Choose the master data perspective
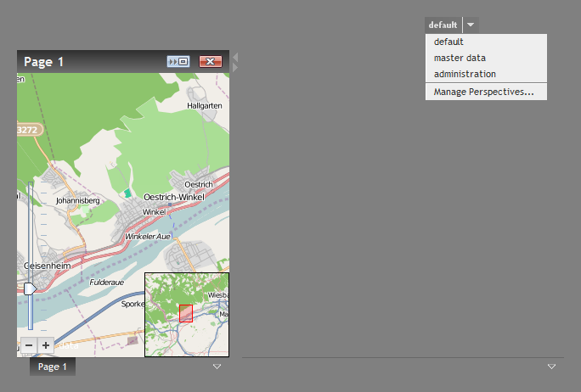This screenshot has width=581, height=392. pos(460,58)
